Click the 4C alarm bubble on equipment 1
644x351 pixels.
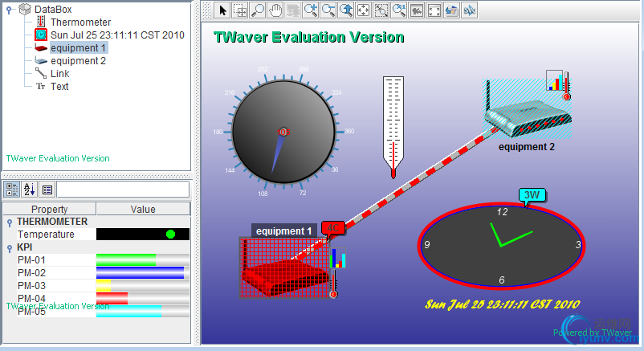tap(333, 228)
